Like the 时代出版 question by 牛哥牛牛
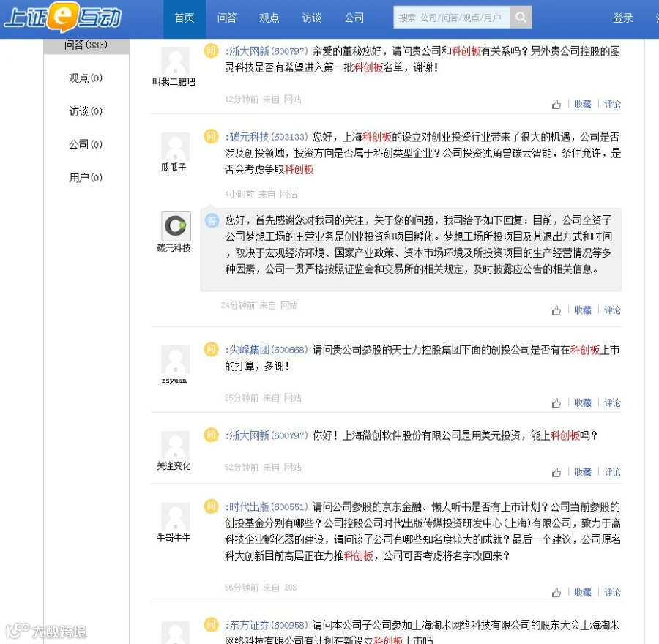This screenshot has height=644, width=659. 556,593
